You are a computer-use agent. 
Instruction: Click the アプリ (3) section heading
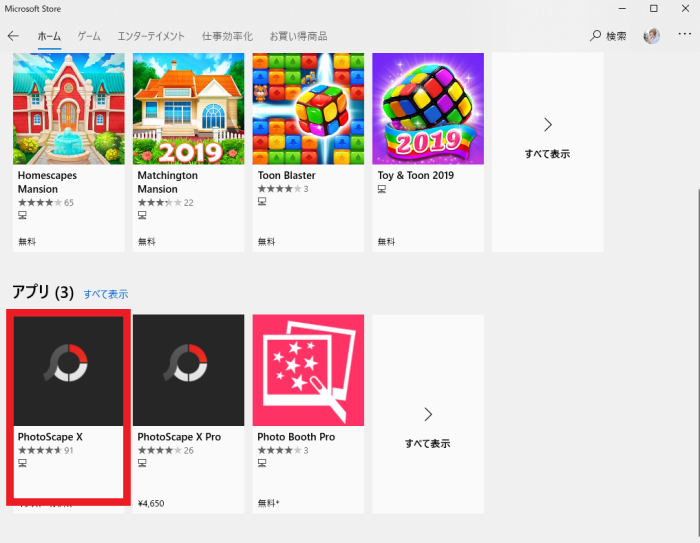[43, 292]
